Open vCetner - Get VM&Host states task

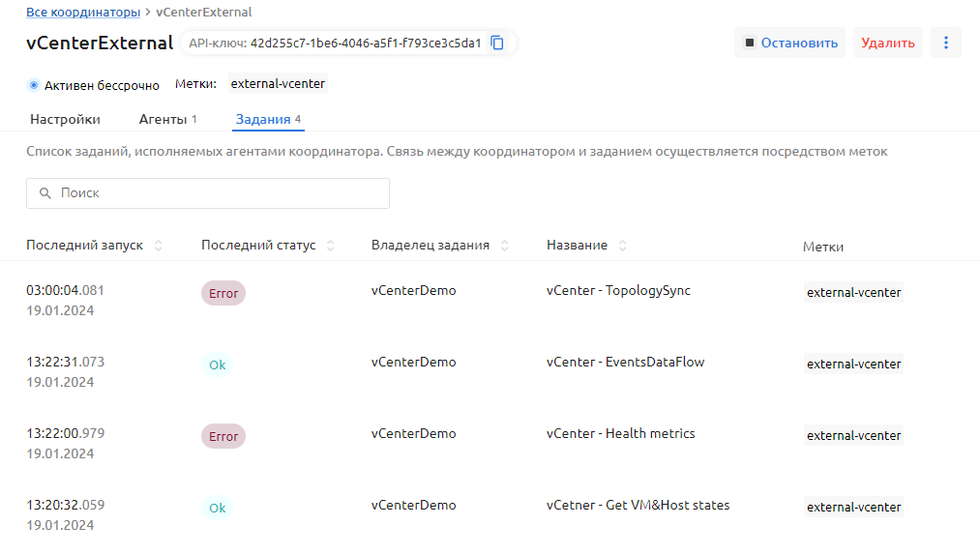click(x=638, y=505)
